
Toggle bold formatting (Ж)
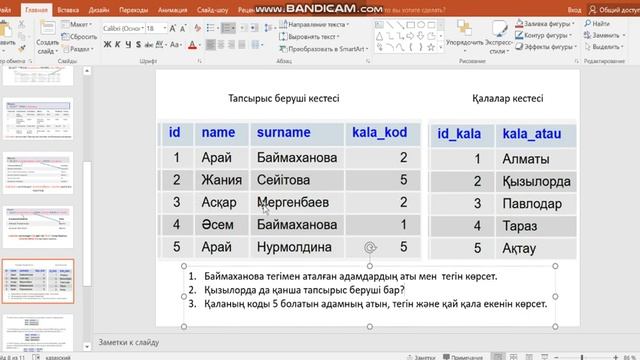tap(107, 44)
